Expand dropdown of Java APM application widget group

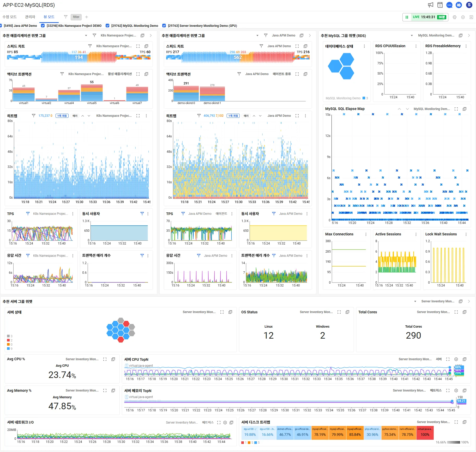tap(257, 35)
